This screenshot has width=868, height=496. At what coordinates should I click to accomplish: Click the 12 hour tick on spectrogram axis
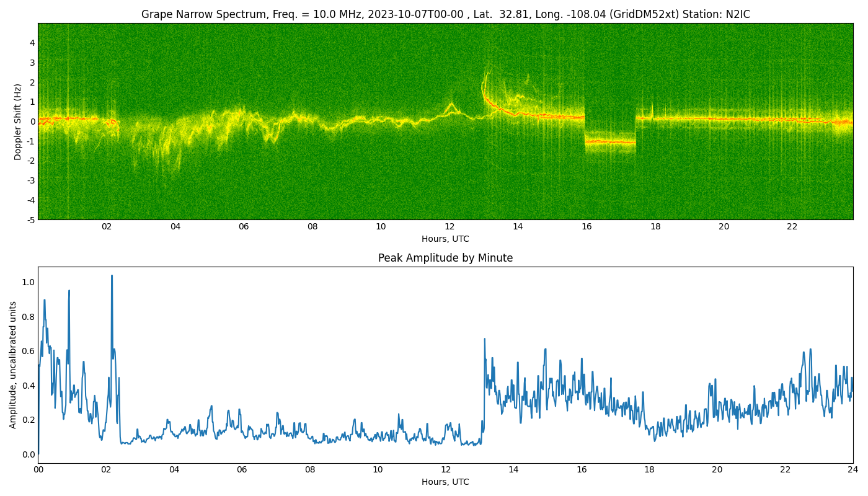(x=449, y=226)
